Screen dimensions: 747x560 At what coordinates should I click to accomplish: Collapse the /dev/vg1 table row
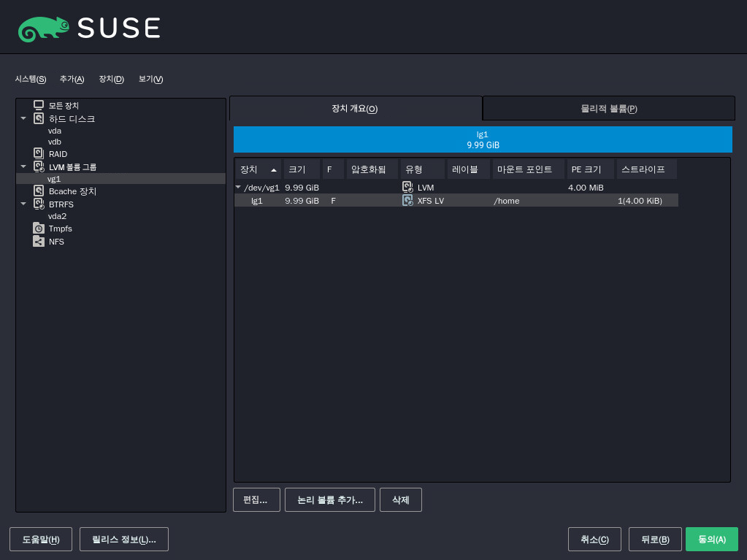[238, 188]
